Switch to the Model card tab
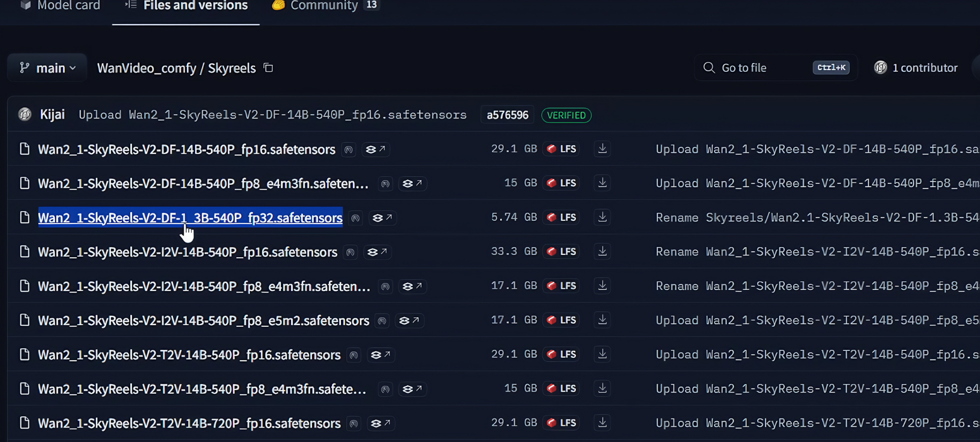Image resolution: width=980 pixels, height=442 pixels. (60, 6)
